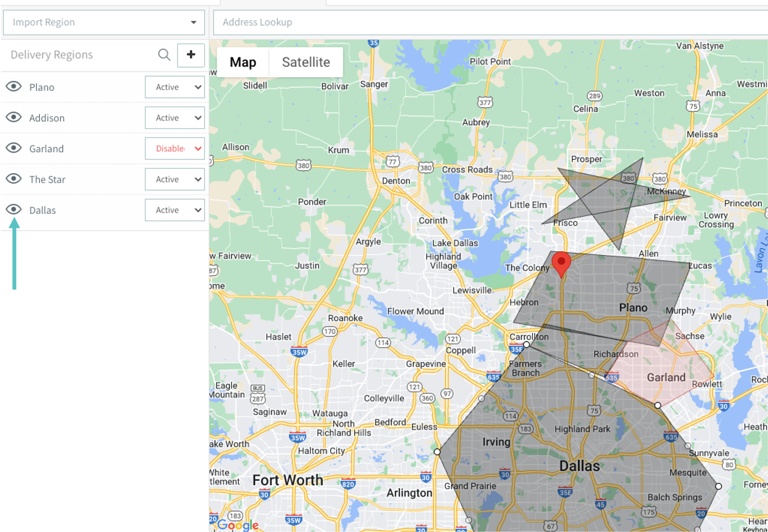This screenshot has height=532, width=768.
Task: Hide the Addison region with eye icon
Action: click(14, 117)
